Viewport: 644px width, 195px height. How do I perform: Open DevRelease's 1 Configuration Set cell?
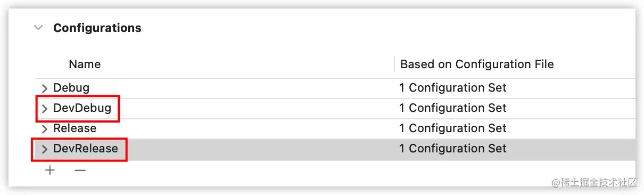(x=453, y=149)
